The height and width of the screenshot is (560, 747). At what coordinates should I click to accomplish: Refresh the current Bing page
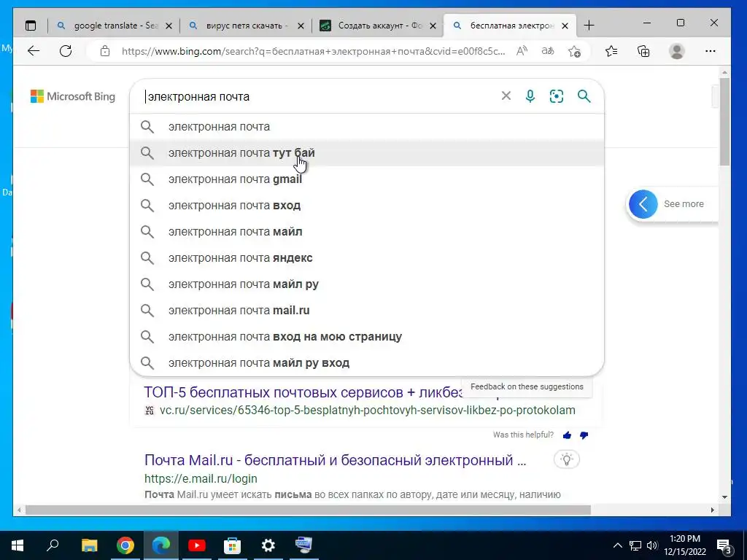click(x=66, y=51)
